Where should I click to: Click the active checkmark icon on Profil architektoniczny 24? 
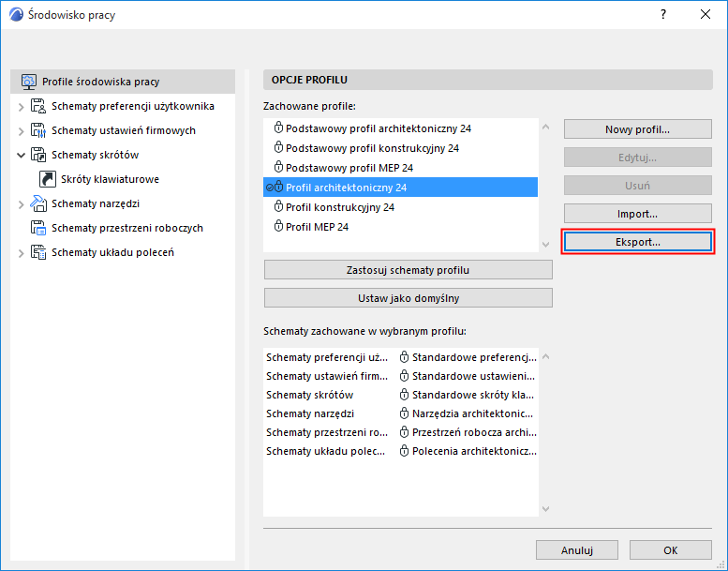269,188
